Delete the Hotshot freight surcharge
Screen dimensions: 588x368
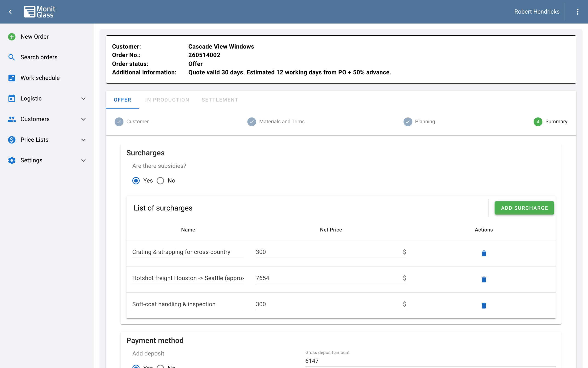click(x=484, y=279)
